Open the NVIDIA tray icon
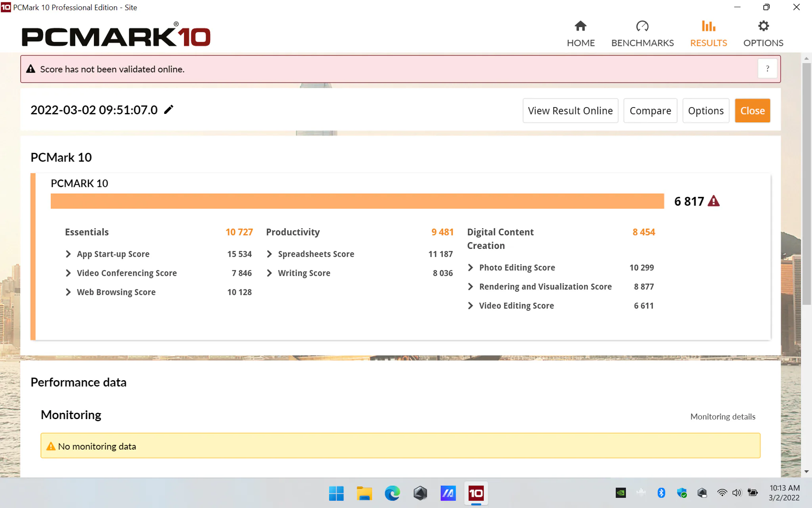The height and width of the screenshot is (508, 812). click(621, 493)
